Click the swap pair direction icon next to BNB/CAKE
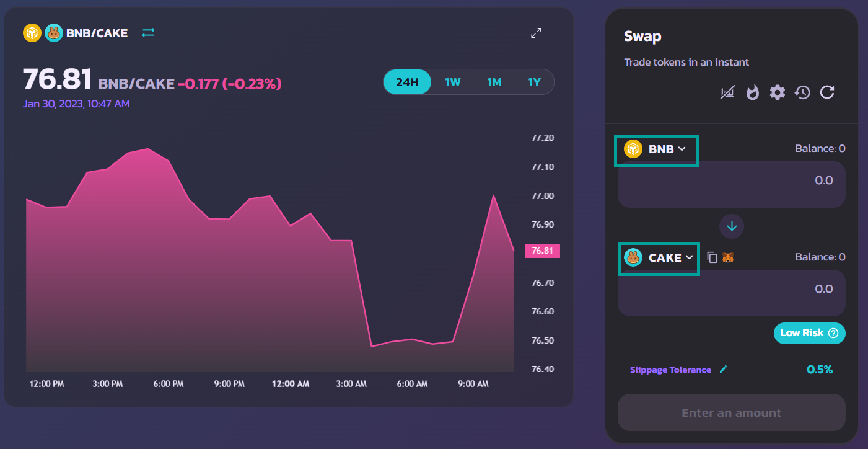 pyautogui.click(x=148, y=33)
